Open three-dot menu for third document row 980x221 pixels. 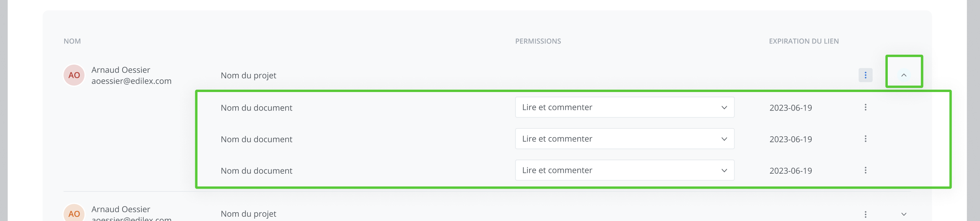[865, 170]
